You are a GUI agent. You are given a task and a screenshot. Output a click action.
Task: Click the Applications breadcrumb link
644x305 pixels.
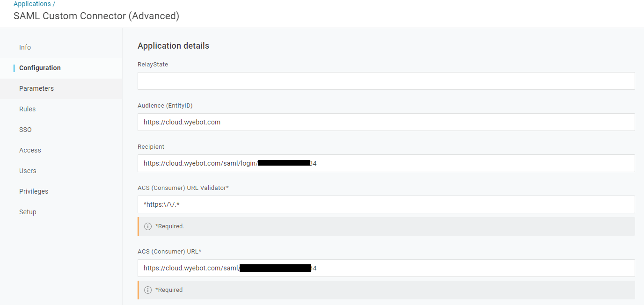[31, 4]
